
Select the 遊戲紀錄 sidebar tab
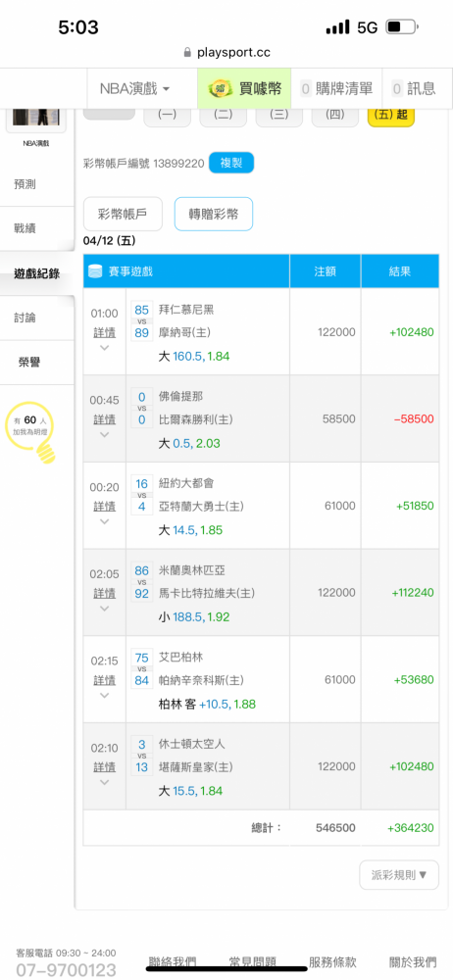click(37, 273)
